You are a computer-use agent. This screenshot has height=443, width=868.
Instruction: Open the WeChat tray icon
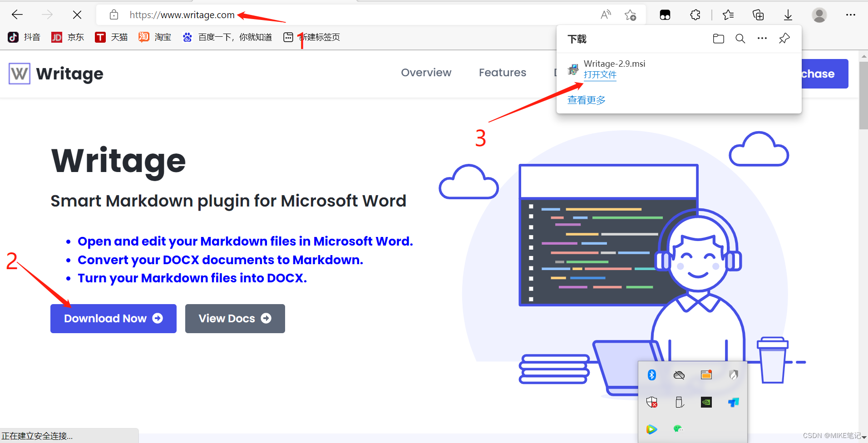[678, 428]
